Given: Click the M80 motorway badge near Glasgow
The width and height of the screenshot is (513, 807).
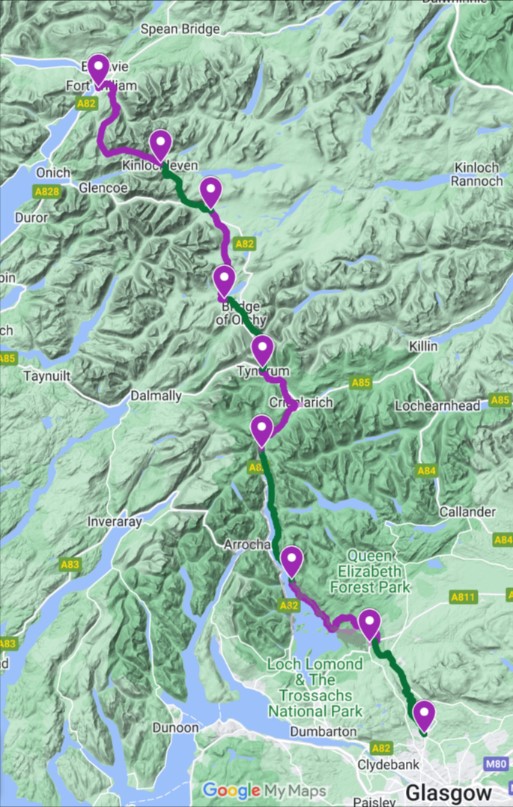Looking at the screenshot, I should tap(496, 764).
